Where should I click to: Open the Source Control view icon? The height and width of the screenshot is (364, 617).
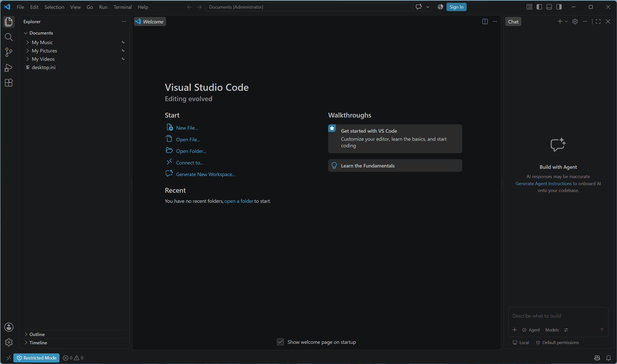9,52
